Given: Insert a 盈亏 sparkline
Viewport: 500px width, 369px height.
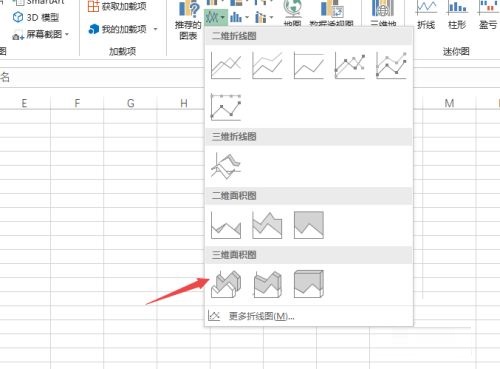Looking at the screenshot, I should click(488, 15).
